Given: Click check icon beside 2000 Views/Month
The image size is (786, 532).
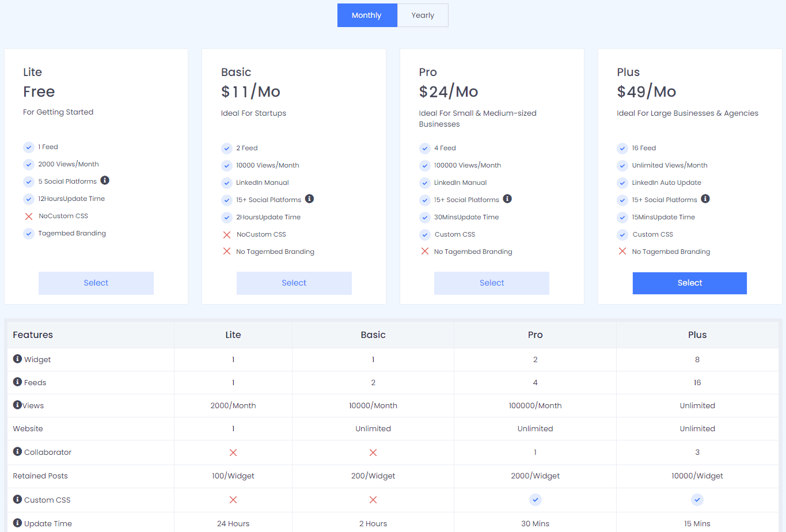Looking at the screenshot, I should [x=29, y=165].
